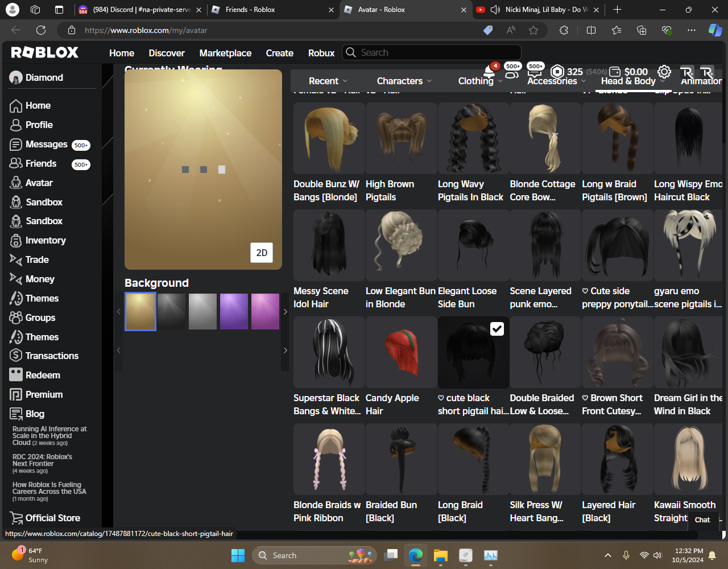Select the Candy Apple Hair thumbnail
Image resolution: width=728 pixels, height=569 pixels.
click(402, 353)
